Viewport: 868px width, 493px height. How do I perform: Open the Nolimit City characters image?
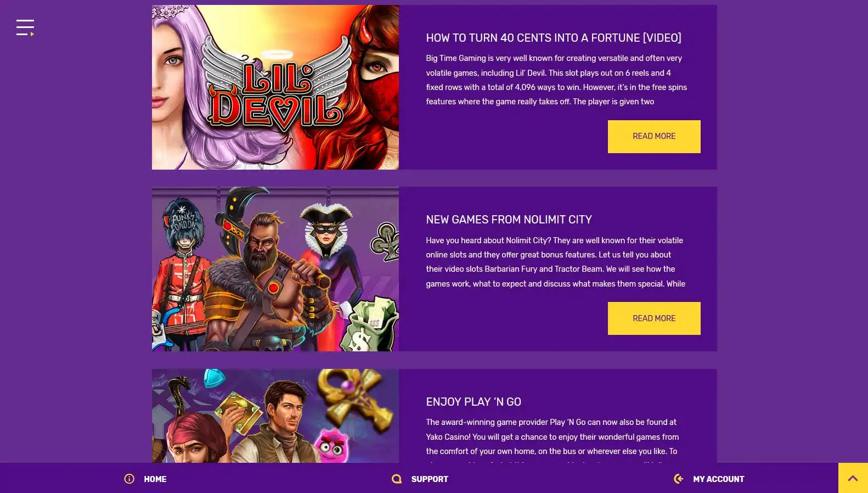click(x=275, y=269)
